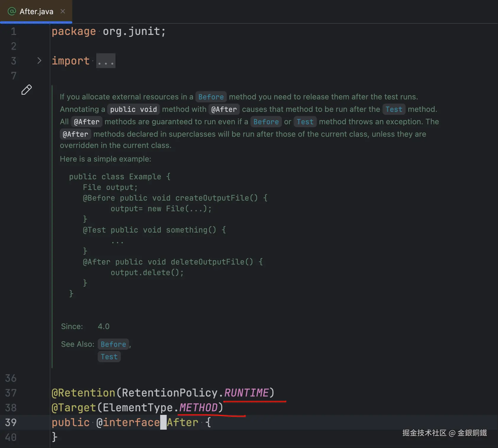The height and width of the screenshot is (448, 498).
Task: Click the @interface keyword on line 39
Action: tap(128, 422)
